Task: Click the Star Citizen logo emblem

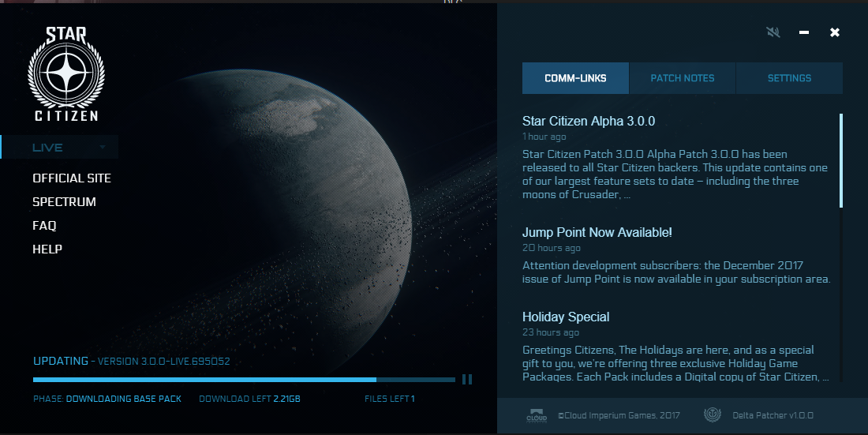Action: coord(65,73)
